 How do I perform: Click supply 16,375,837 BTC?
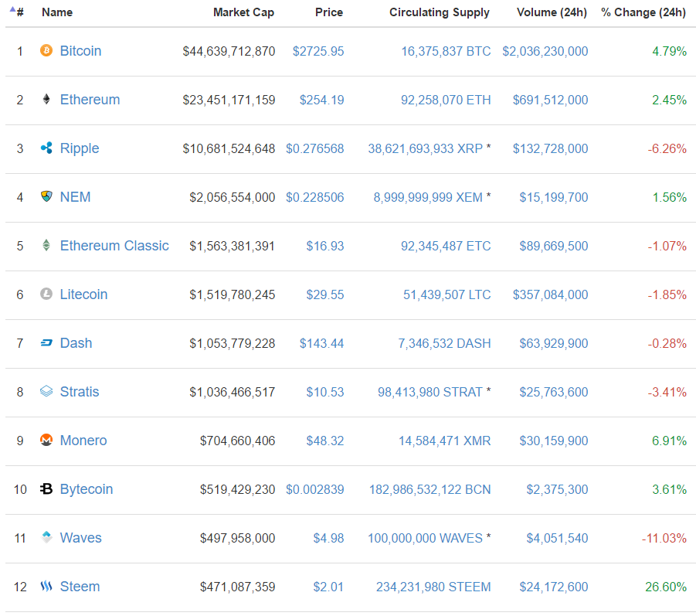click(446, 51)
